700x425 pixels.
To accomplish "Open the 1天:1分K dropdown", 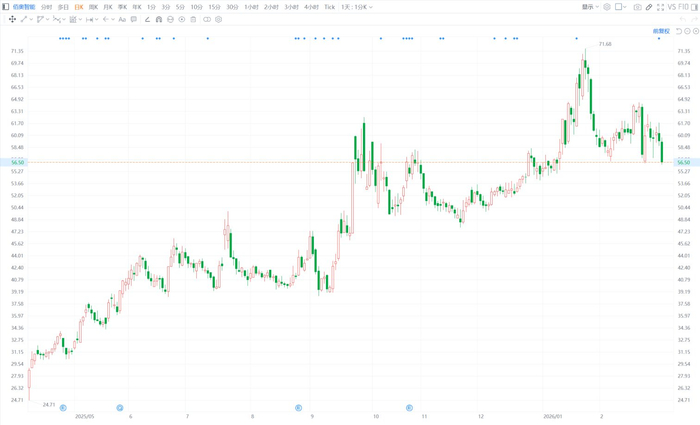I will point(357,7).
